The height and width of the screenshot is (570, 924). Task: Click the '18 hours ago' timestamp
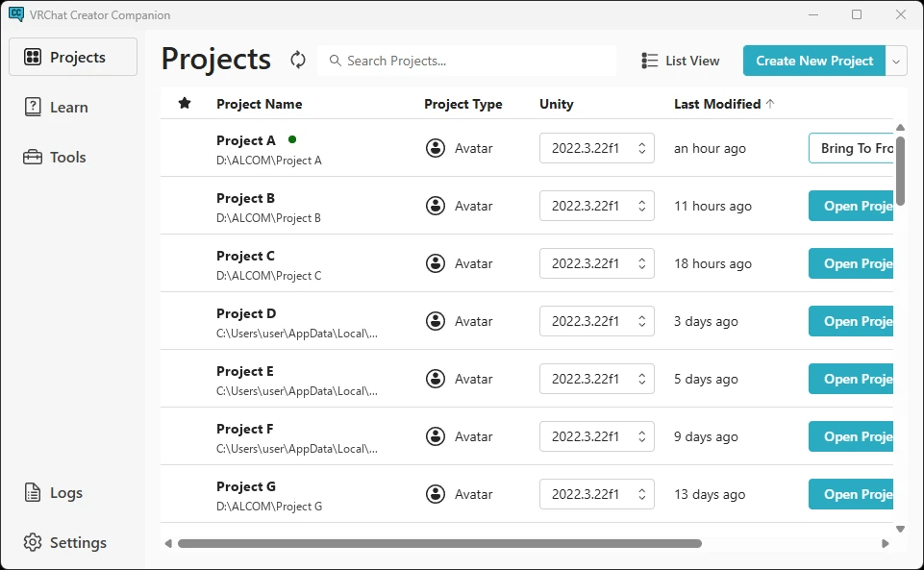pyautogui.click(x=713, y=263)
